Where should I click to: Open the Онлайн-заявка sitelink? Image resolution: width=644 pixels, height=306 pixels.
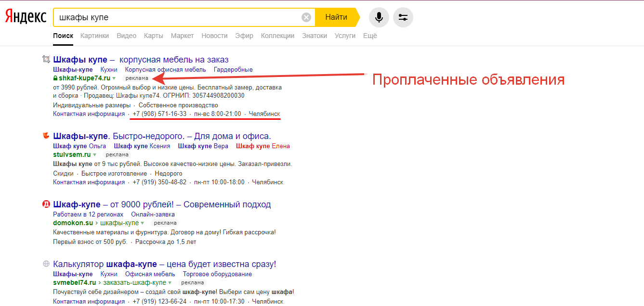(153, 215)
